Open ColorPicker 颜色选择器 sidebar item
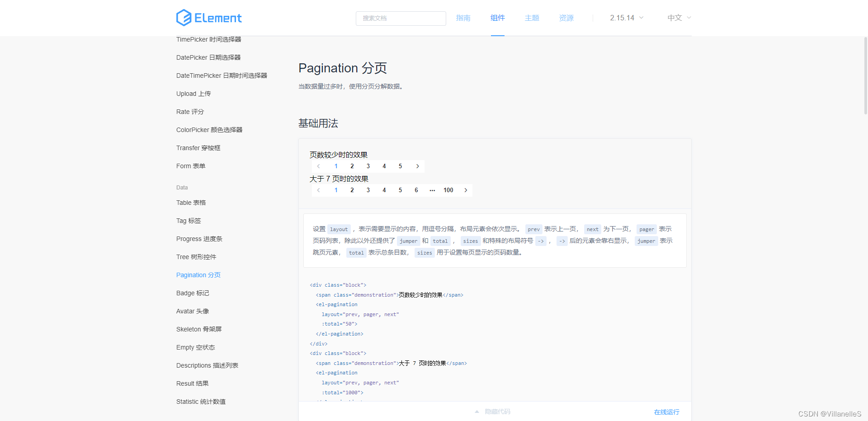The height and width of the screenshot is (421, 868). click(209, 130)
